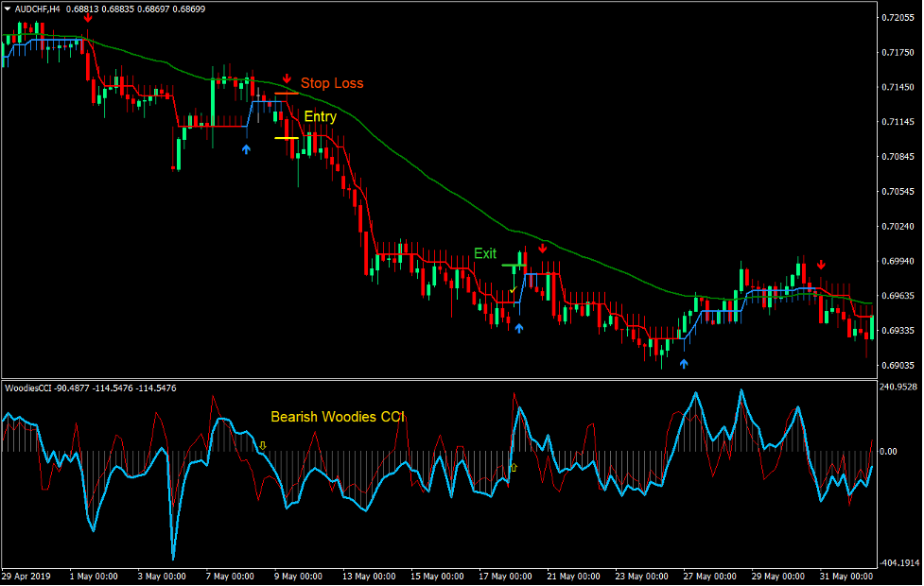Select the yellow Entry price line

[x=287, y=138]
